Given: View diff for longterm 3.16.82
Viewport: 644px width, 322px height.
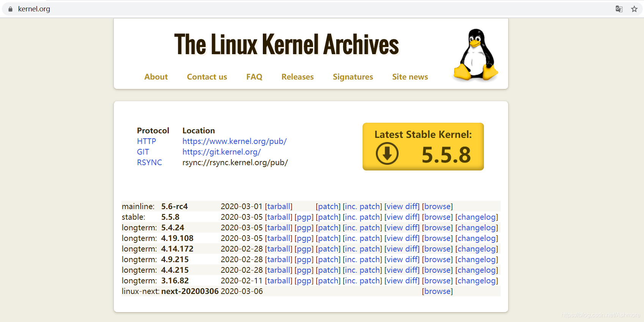Looking at the screenshot, I should click(x=402, y=281).
